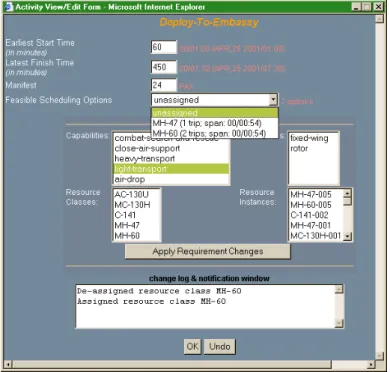Click horizontal scrollbar left arrow
The image size is (390, 372).
click(x=8, y=364)
